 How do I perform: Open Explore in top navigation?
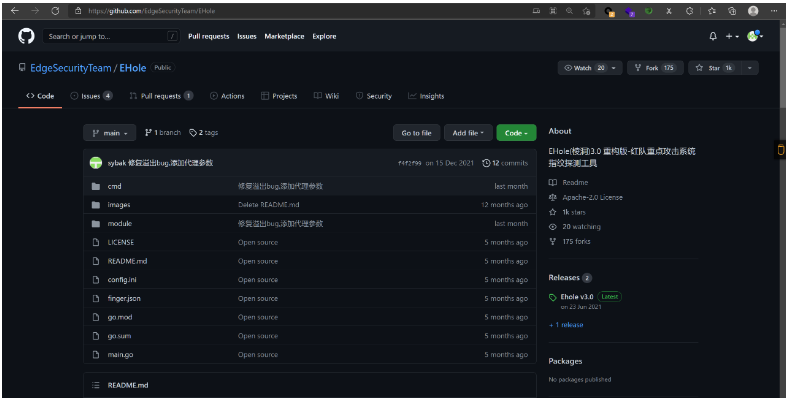coord(324,36)
